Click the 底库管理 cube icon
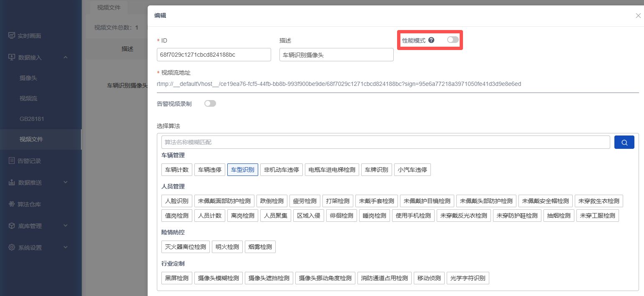The width and height of the screenshot is (644, 296). pyautogui.click(x=12, y=226)
